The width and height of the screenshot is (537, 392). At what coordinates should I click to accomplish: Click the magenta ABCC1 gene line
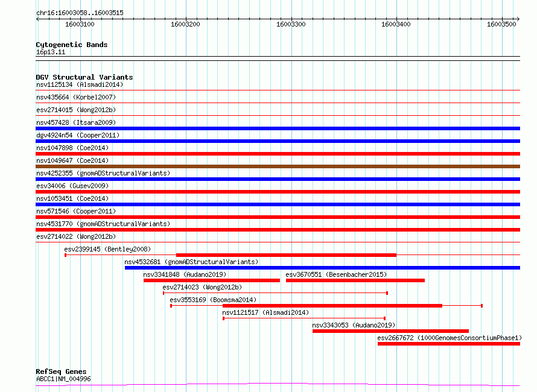pyautogui.click(x=278, y=385)
